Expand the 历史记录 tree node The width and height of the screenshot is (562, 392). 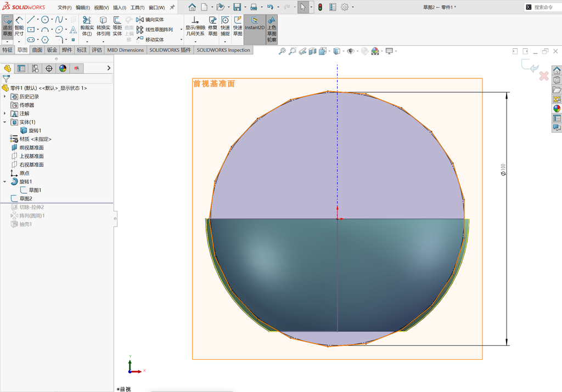pyautogui.click(x=4, y=96)
